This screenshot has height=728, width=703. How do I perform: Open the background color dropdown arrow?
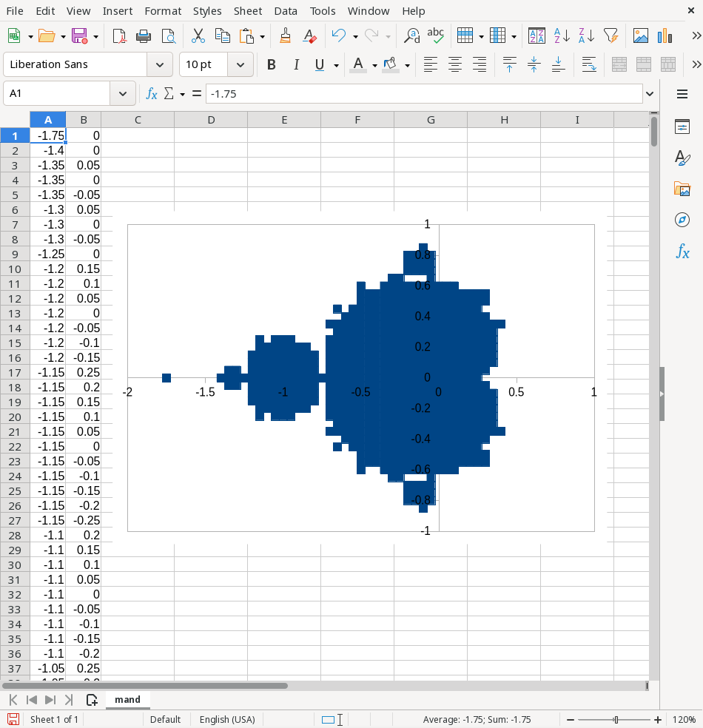click(x=407, y=65)
